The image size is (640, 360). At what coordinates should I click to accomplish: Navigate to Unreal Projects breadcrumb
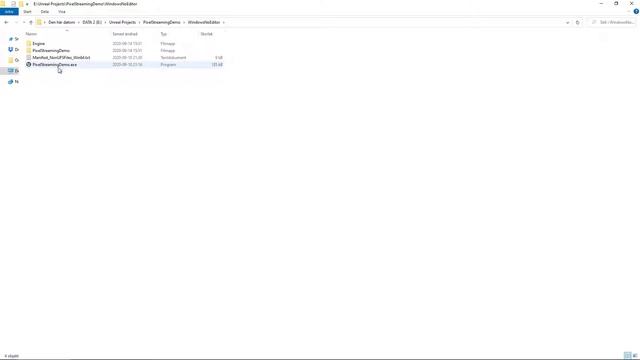[x=122, y=22]
